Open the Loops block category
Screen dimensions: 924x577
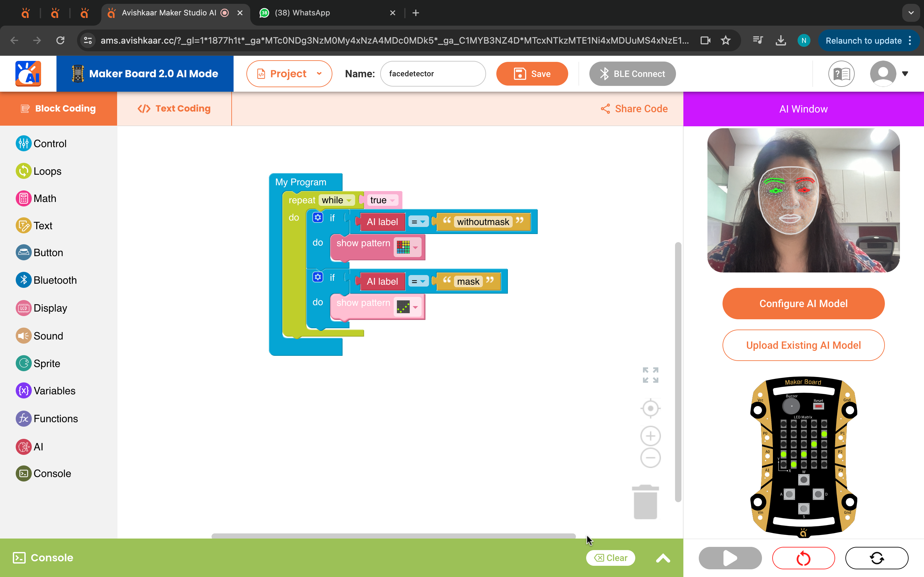(x=47, y=171)
